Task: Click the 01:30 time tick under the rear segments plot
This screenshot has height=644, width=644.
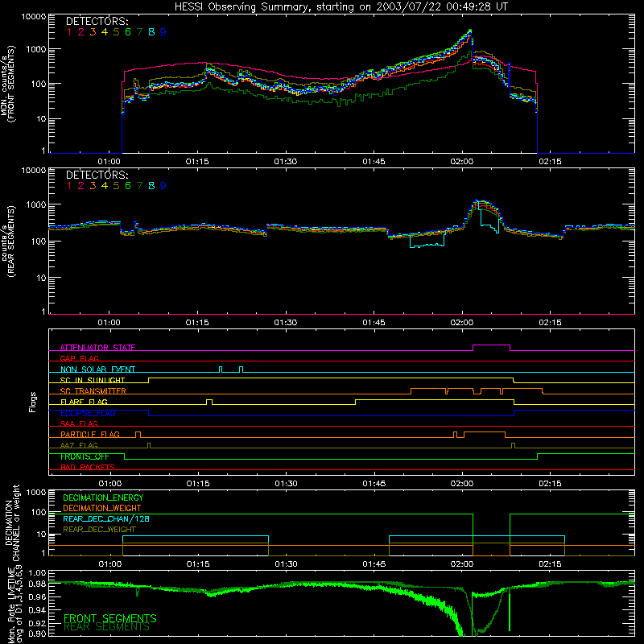Action: tap(286, 323)
